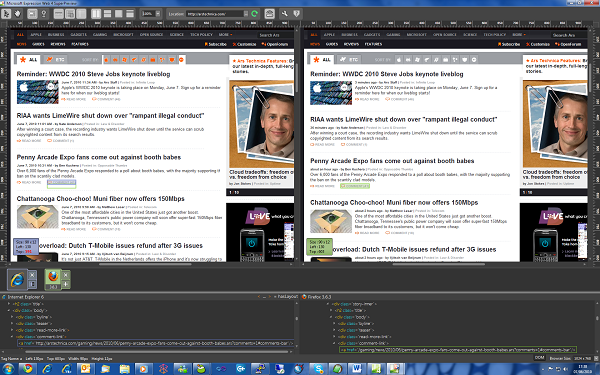Image resolution: width=600 pixels, height=375 pixels.
Task: Open the Open Source tab in the right page
Action: 445,35
